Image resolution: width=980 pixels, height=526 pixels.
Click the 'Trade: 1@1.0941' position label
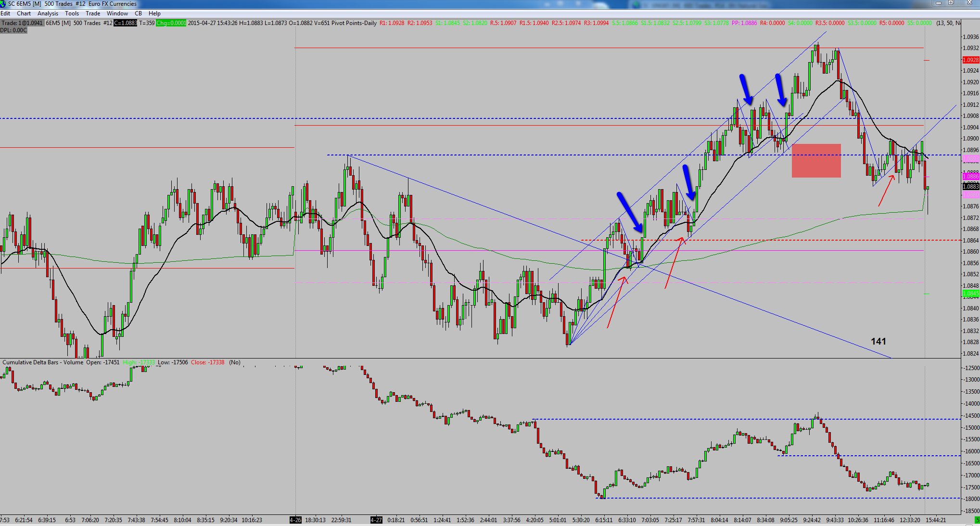tap(22, 23)
